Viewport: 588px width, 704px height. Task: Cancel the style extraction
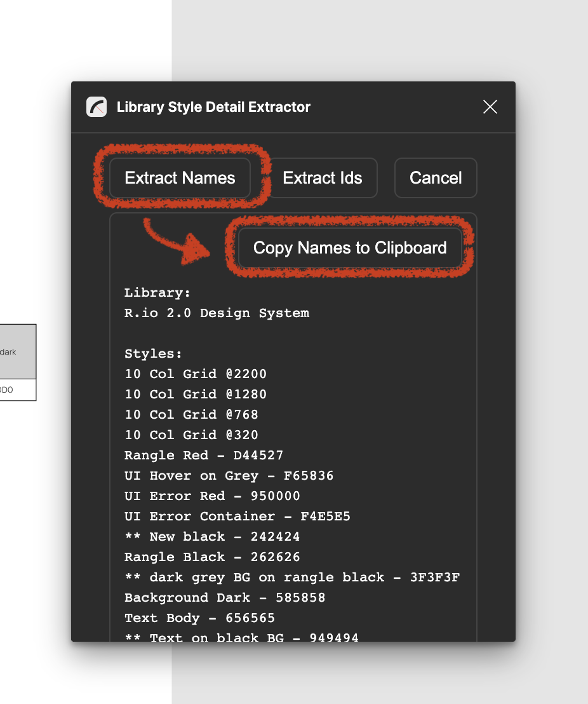[436, 178]
